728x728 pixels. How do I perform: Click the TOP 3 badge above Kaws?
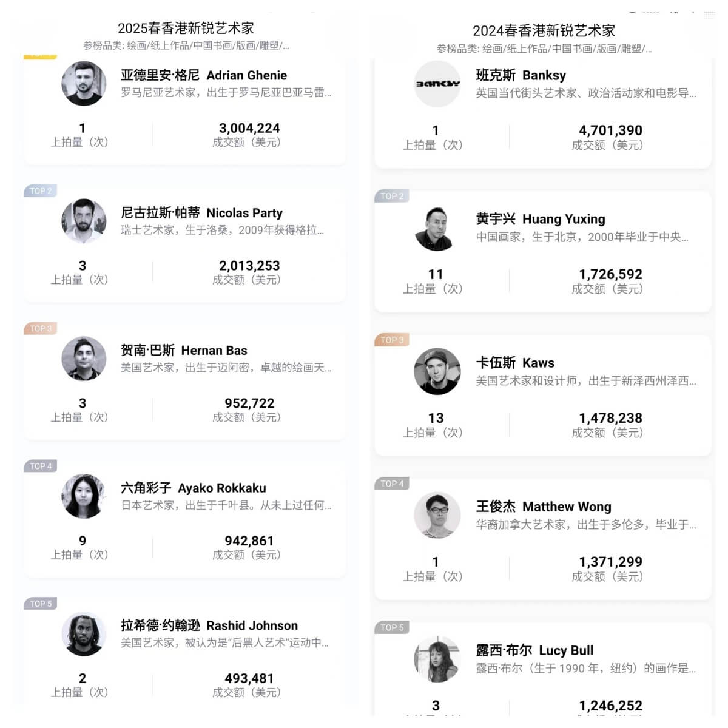392,340
